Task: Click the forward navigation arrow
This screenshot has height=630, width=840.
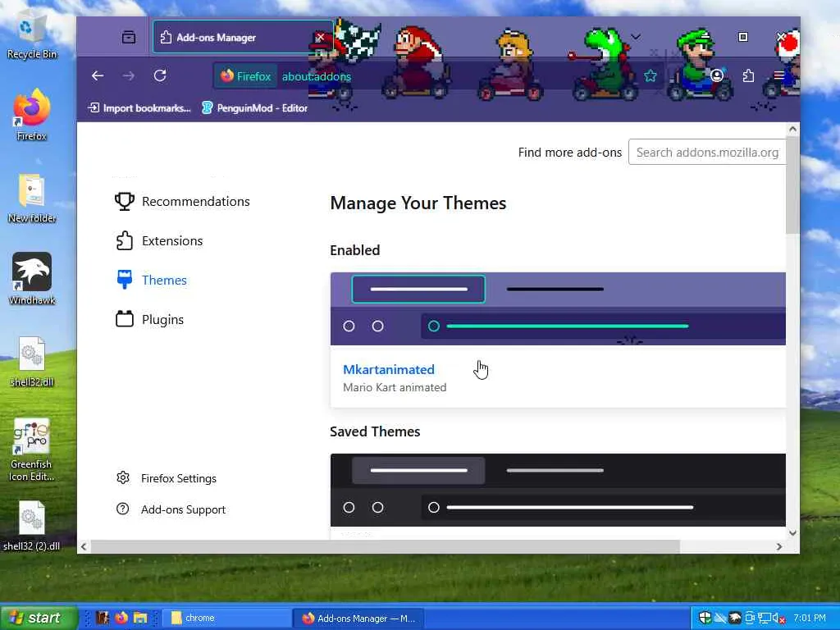Action: (x=129, y=76)
